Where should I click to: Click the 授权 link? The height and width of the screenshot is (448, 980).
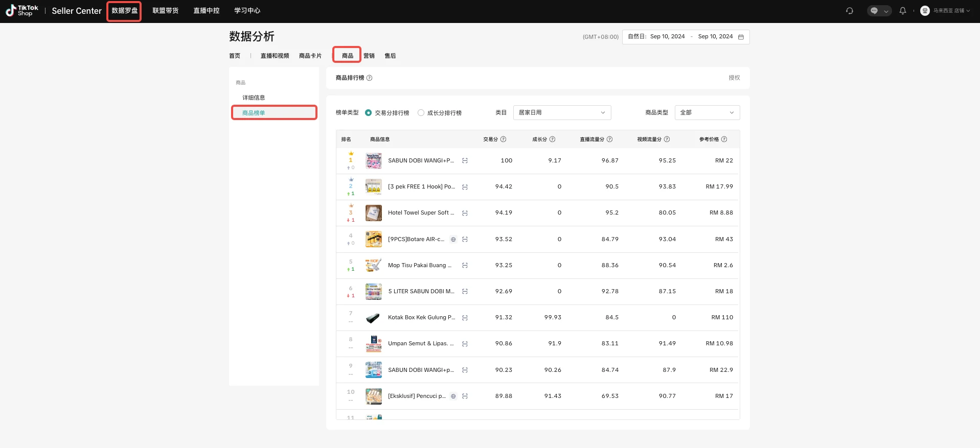coord(734,78)
